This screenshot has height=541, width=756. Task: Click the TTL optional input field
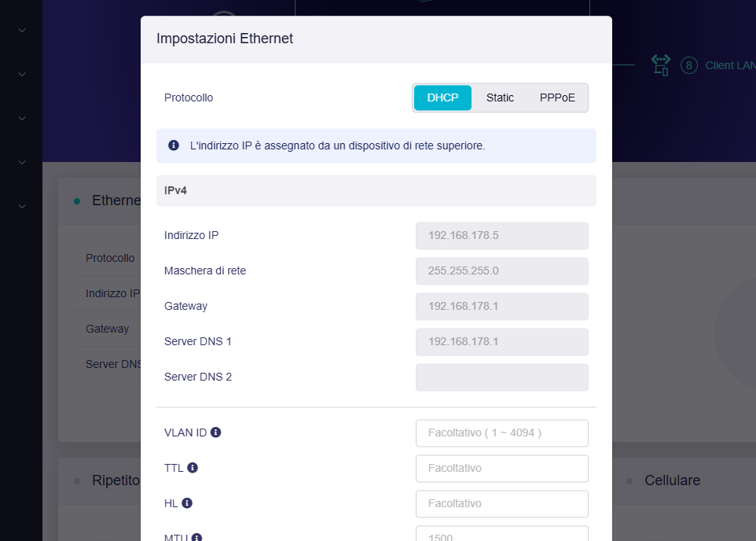[x=501, y=468]
